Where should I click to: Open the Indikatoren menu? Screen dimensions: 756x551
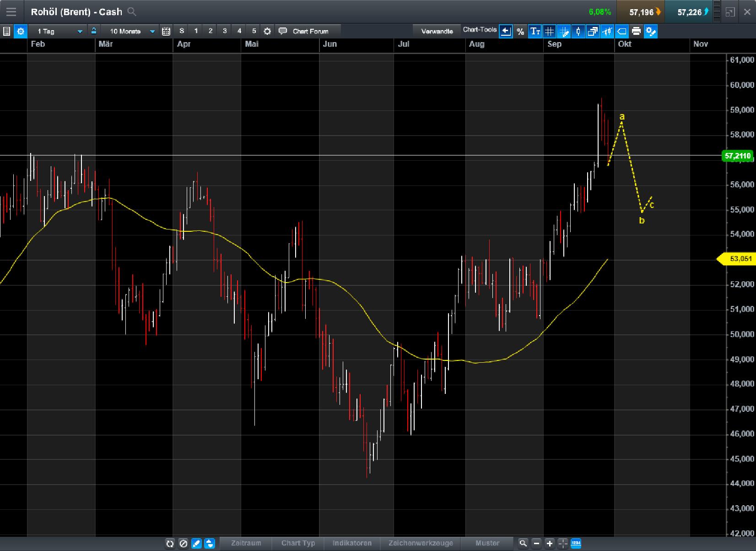point(352,544)
